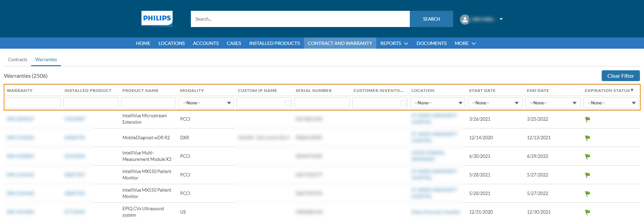The width and height of the screenshot is (644, 220).
Task: Open the Installed Products menu item
Action: (274, 43)
